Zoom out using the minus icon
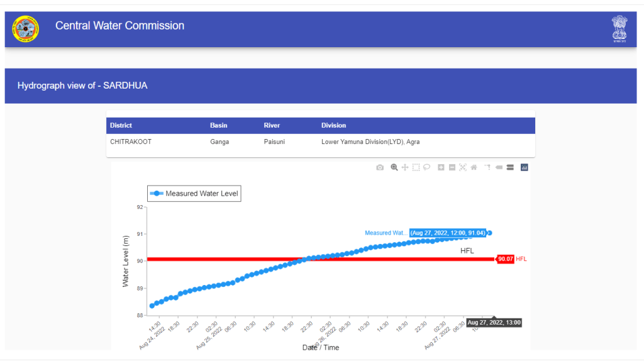Image resolution: width=644 pixels, height=363 pixels. click(x=452, y=167)
